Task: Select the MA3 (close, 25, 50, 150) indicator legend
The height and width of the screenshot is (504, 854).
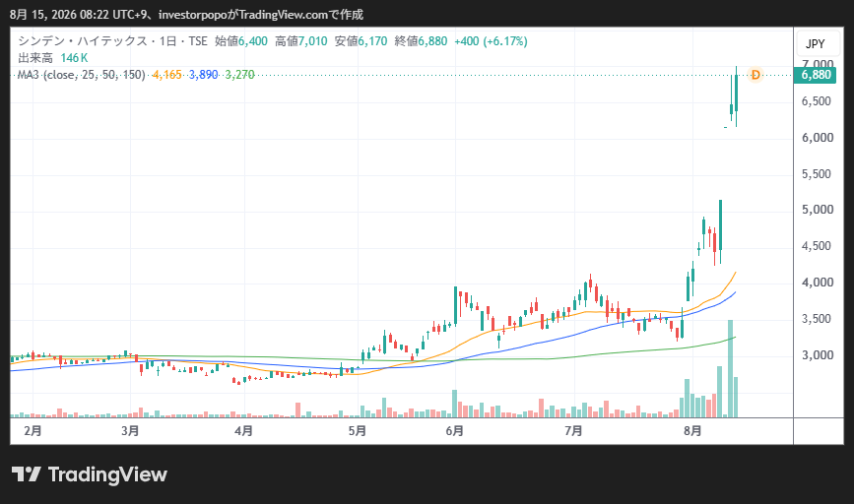Action: pos(81,75)
